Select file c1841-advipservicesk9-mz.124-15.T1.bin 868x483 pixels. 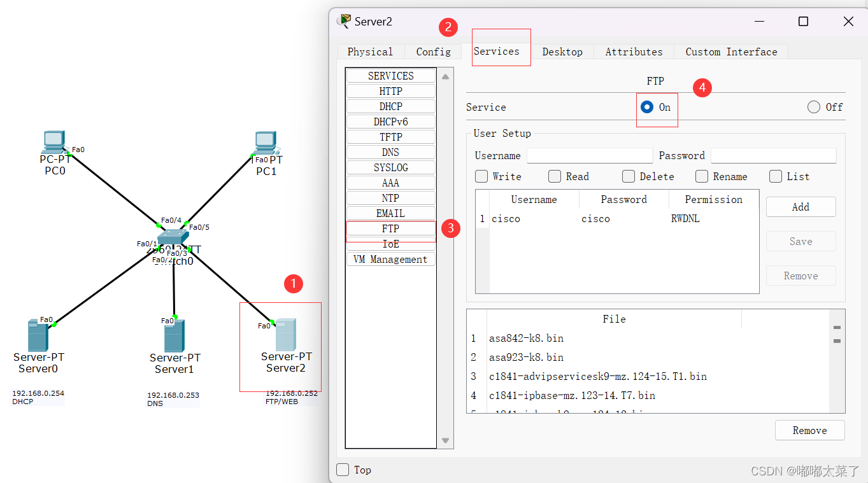(597, 376)
